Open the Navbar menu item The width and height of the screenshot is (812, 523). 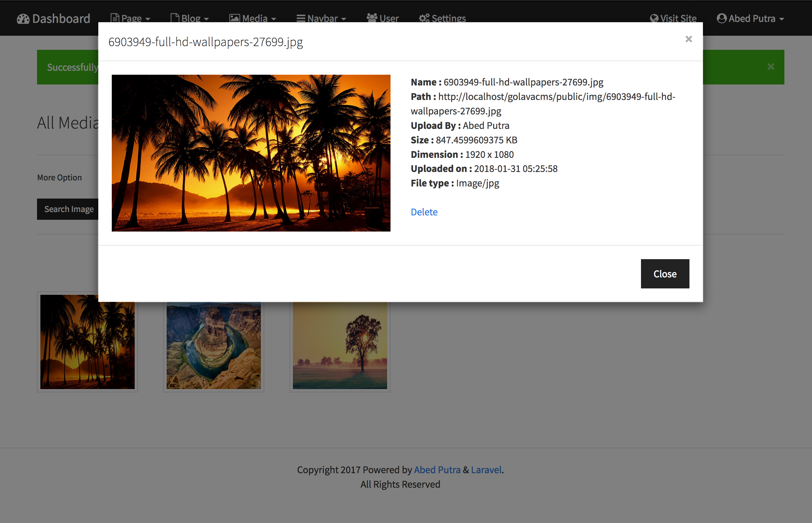322,18
